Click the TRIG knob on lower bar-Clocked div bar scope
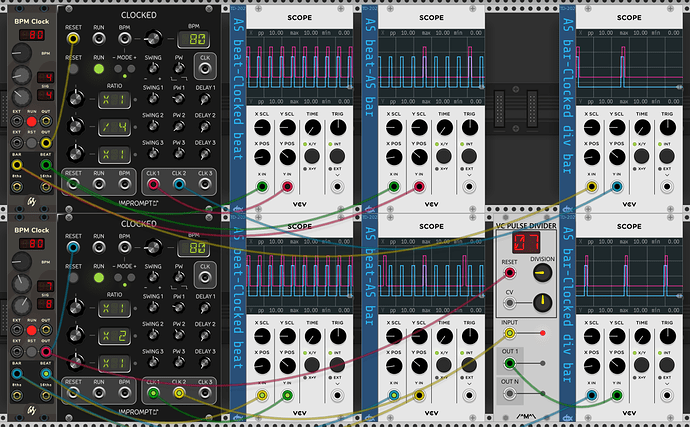Screen dimensions: 690x427 click(x=668, y=336)
